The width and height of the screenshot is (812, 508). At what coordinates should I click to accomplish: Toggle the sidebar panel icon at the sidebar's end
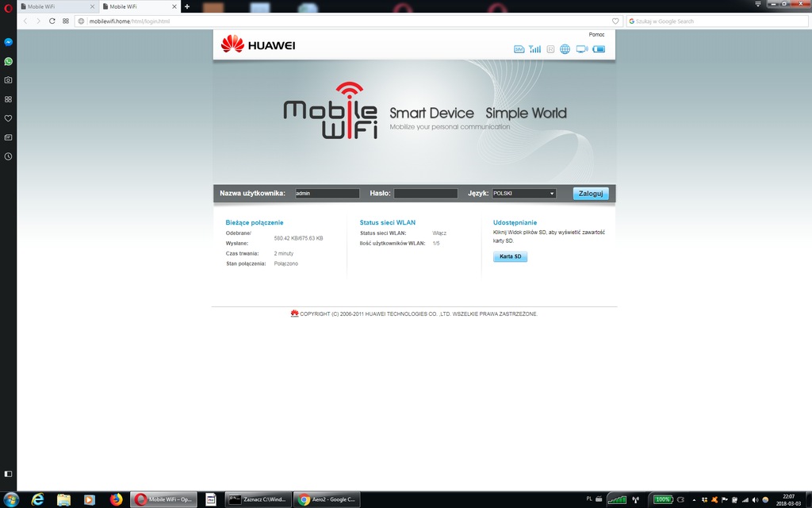click(x=8, y=474)
